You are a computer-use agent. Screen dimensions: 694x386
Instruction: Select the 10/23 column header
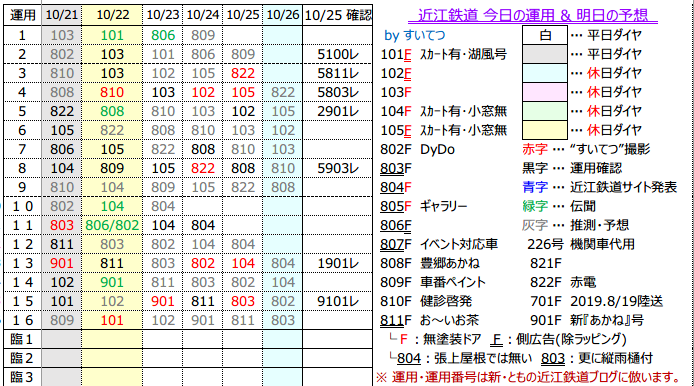163,15
